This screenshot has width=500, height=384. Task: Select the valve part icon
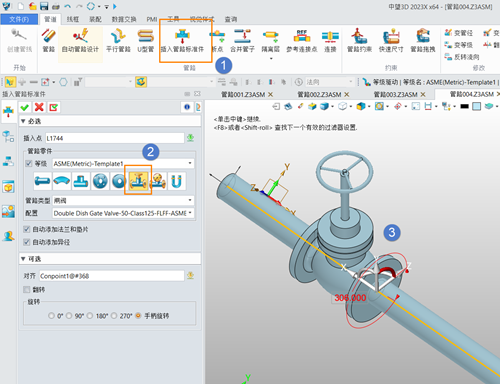pyautogui.click(x=138, y=181)
